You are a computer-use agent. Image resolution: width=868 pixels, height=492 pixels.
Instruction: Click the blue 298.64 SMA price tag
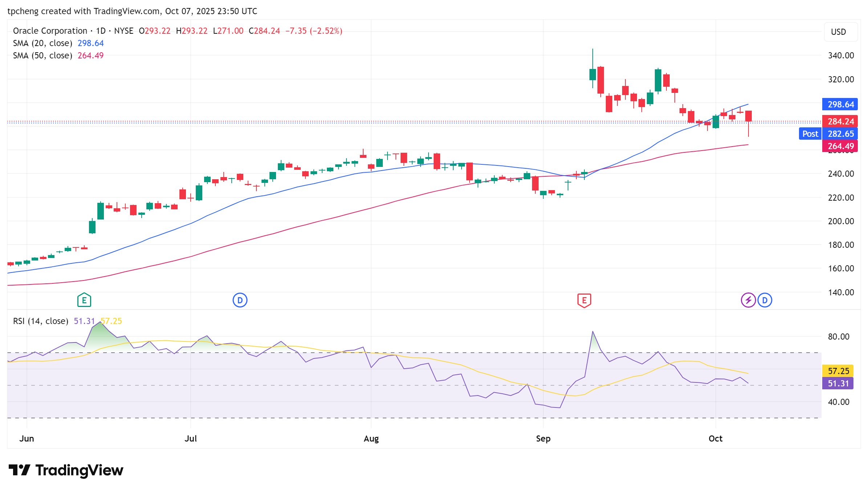[x=840, y=104]
